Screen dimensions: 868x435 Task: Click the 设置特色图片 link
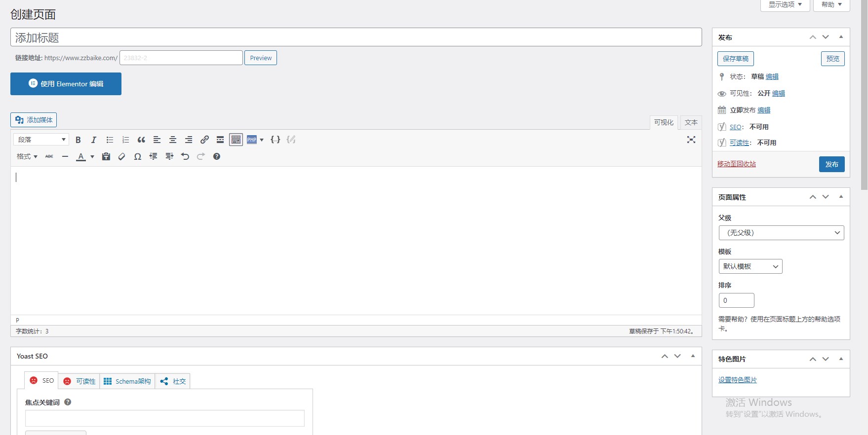[738, 380]
